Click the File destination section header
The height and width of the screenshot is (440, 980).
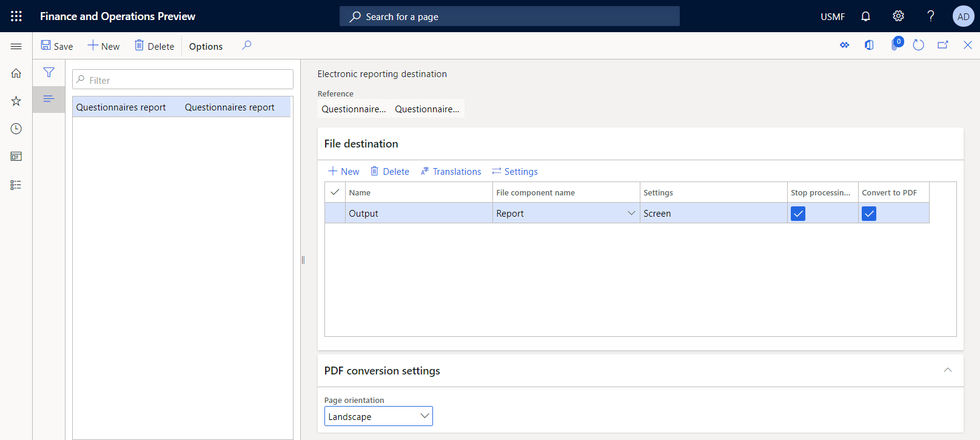640,144
